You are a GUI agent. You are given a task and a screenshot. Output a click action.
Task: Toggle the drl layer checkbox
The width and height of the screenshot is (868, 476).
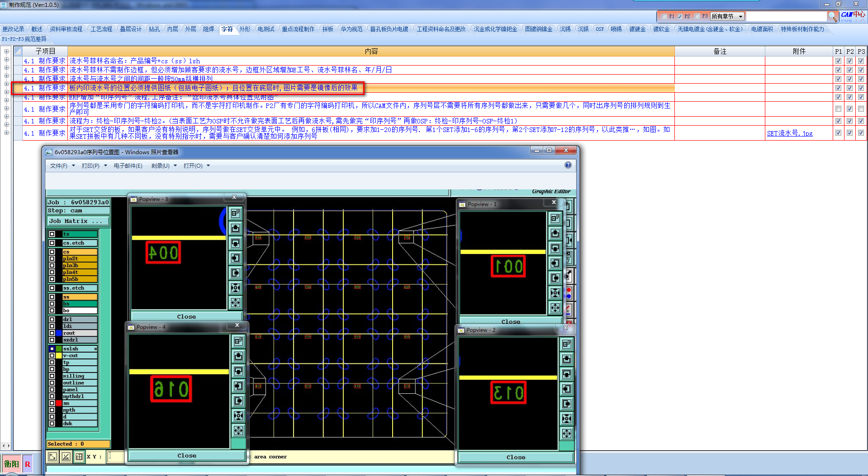click(52, 320)
